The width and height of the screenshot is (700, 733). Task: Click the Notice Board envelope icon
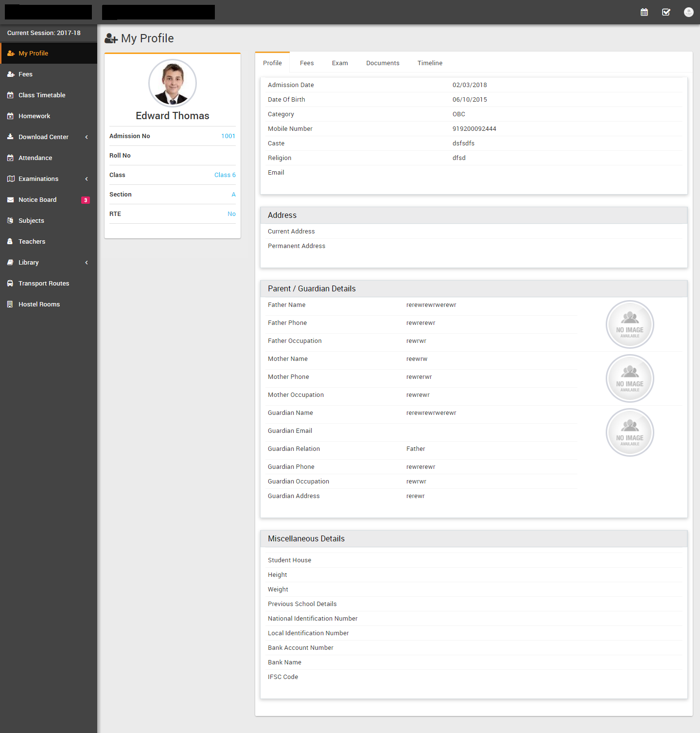10,200
